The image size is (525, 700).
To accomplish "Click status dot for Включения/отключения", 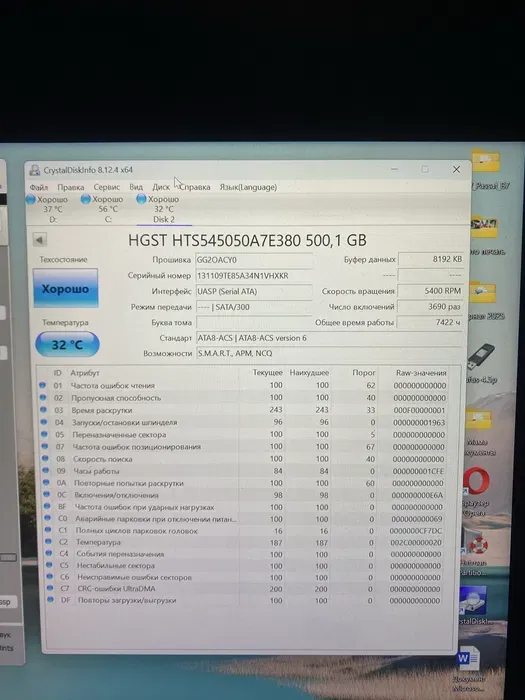I will (46, 494).
